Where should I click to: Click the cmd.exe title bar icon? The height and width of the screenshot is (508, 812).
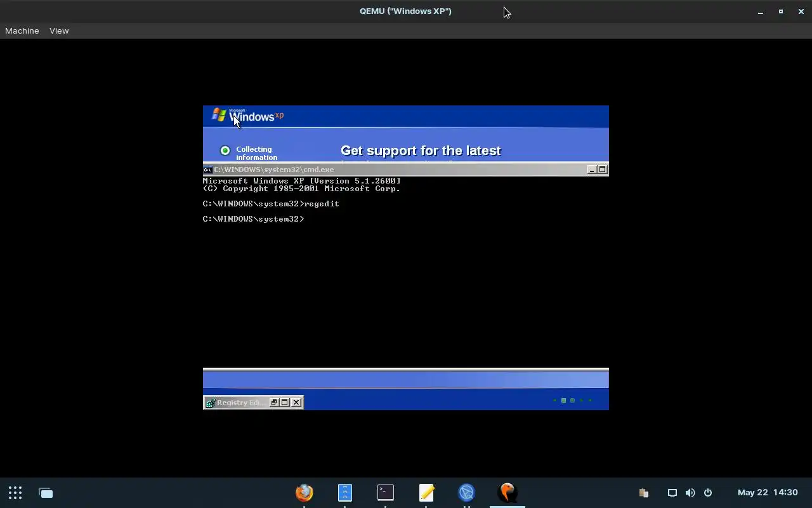(x=207, y=170)
